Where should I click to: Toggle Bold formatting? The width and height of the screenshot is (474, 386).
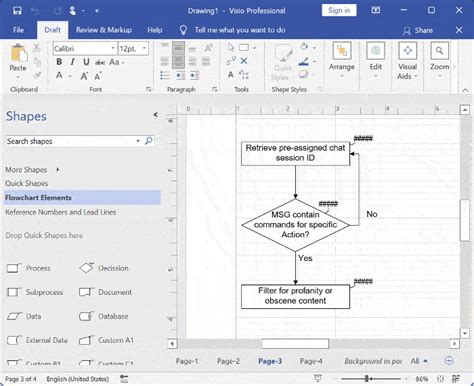[59, 62]
